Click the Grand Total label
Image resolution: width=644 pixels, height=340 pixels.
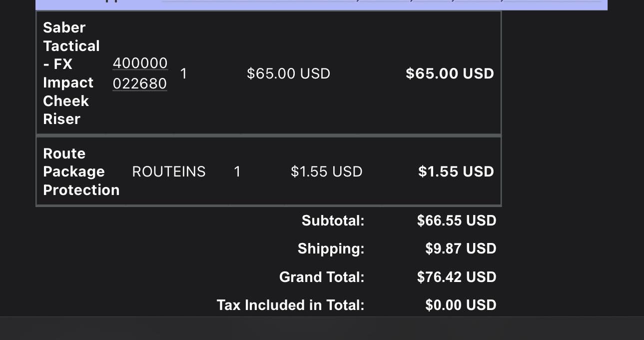click(x=322, y=277)
